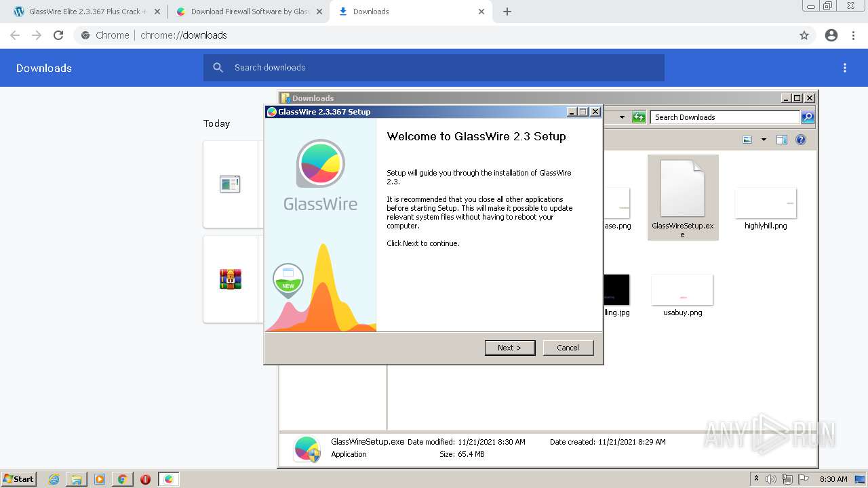868x488 pixels.
Task: Reload the Chrome page
Action: click(x=58, y=35)
